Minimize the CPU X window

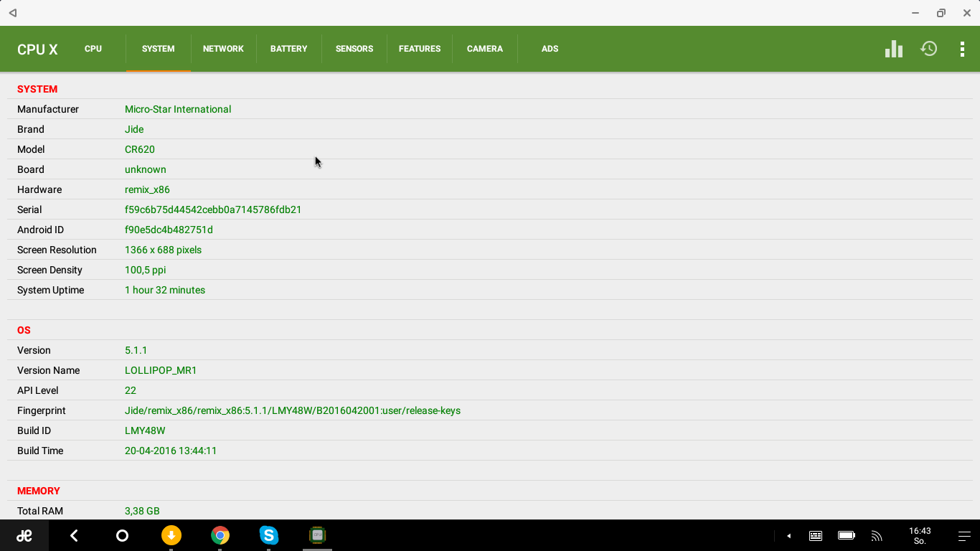pyautogui.click(x=915, y=13)
